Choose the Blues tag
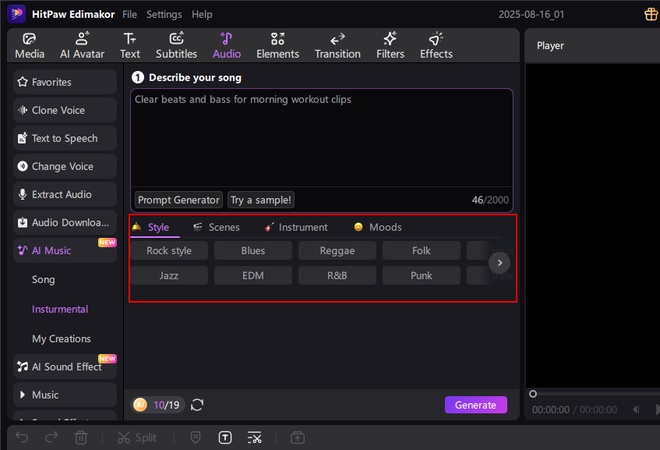Screen dimensions: 660x450 (253, 251)
